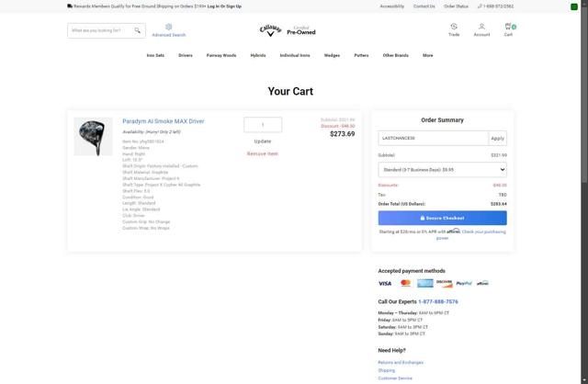Click Update quantity link
This screenshot has height=384, width=588.
tap(263, 141)
